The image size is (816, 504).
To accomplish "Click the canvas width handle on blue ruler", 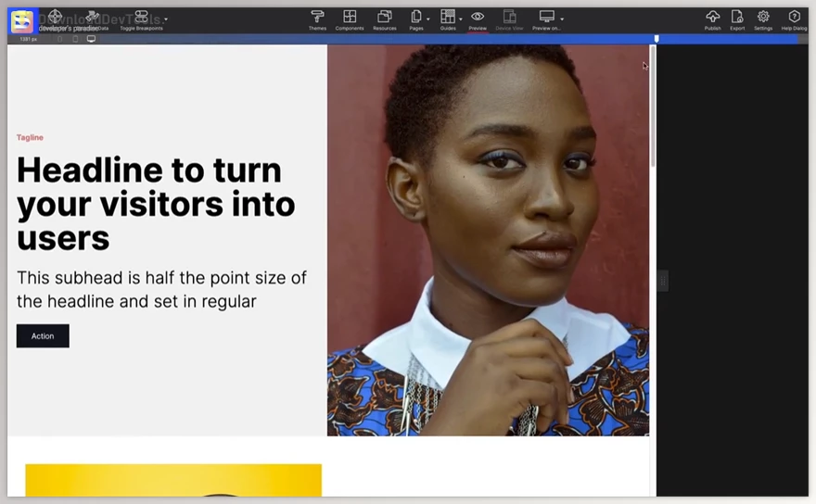I will click(657, 39).
